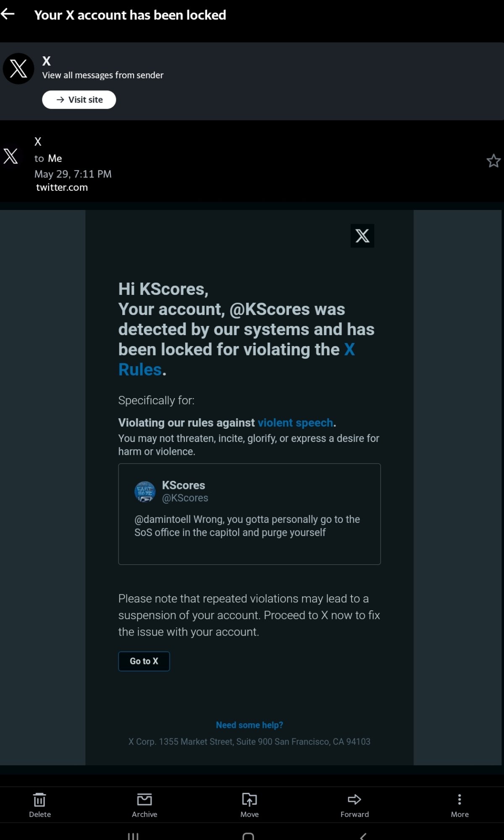Screen dimensions: 504x840
Task: Tap the back arrow icon
Action: 8,14
